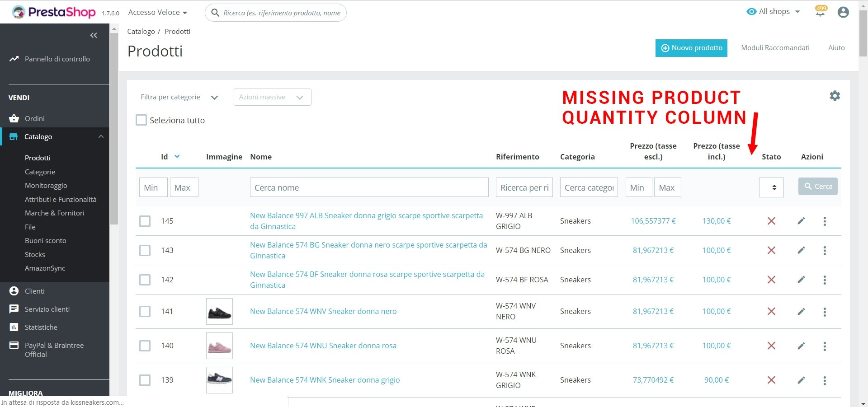Edit product 143 with pencil icon
This screenshot has width=868, height=407.
click(x=801, y=250)
